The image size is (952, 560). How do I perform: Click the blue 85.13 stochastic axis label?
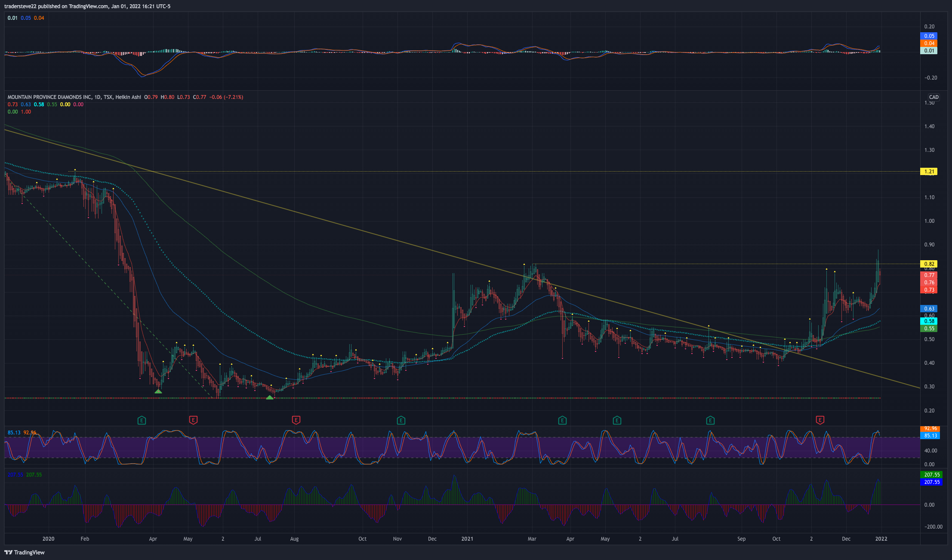(x=930, y=436)
